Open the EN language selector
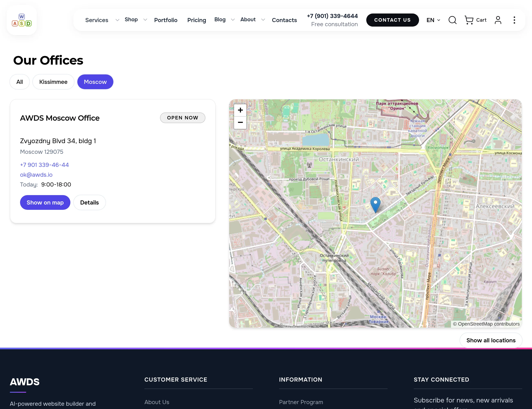532x409 pixels. 433,20
